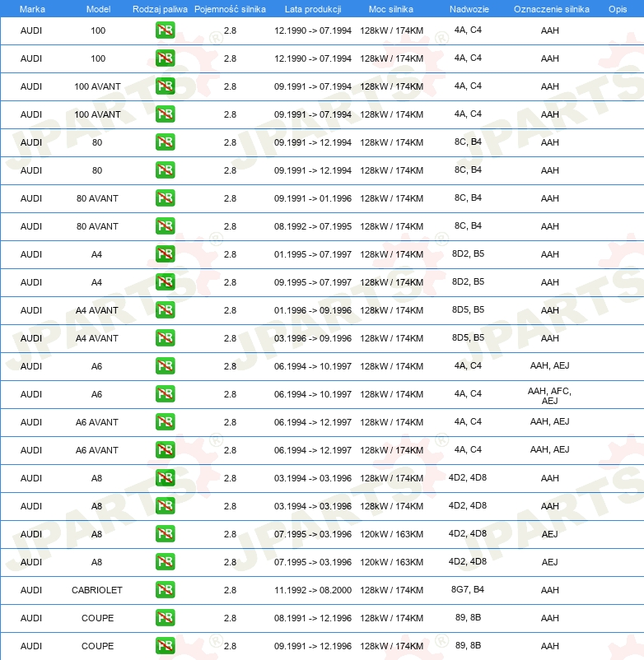Click fuel icon for A4 01.1995 row
Image resolution: width=644 pixels, height=660 pixels.
click(x=165, y=253)
